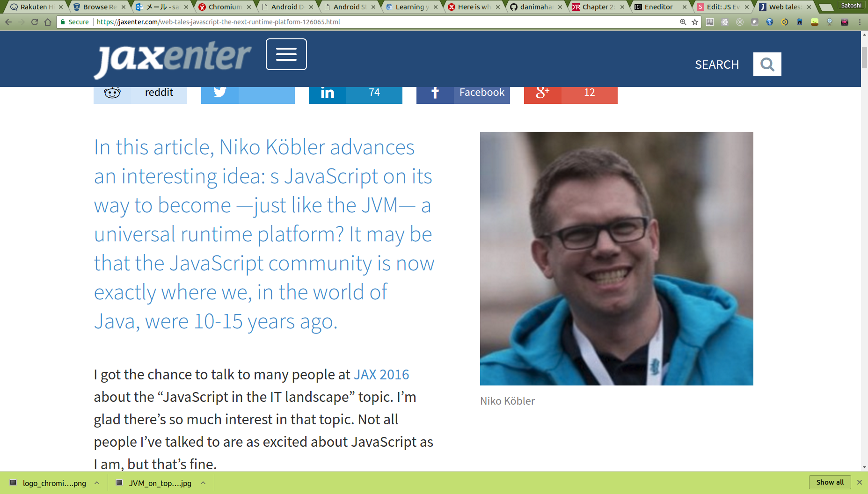Expand options for logo_chromi....png download
This screenshot has height=494, width=868.
click(x=97, y=483)
